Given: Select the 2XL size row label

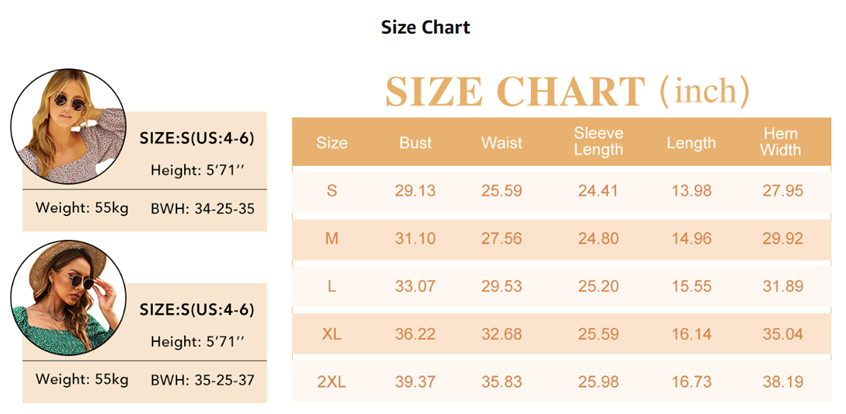Looking at the screenshot, I should pyautogui.click(x=332, y=382).
